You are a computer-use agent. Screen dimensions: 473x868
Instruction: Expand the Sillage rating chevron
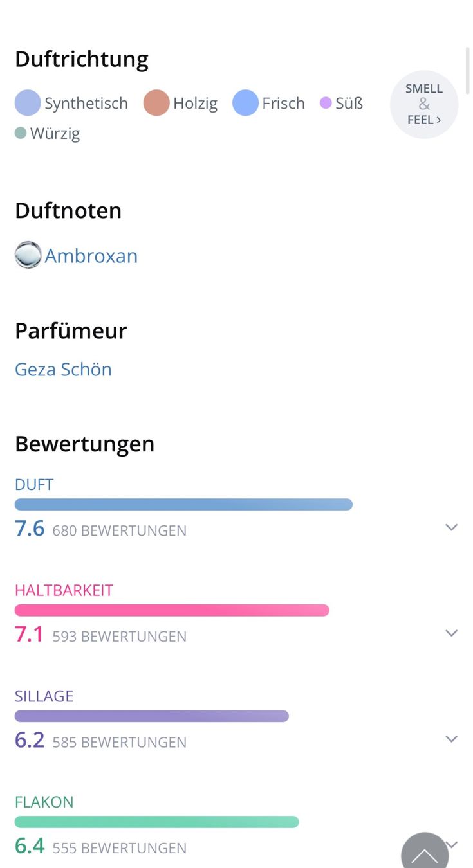pyautogui.click(x=452, y=739)
